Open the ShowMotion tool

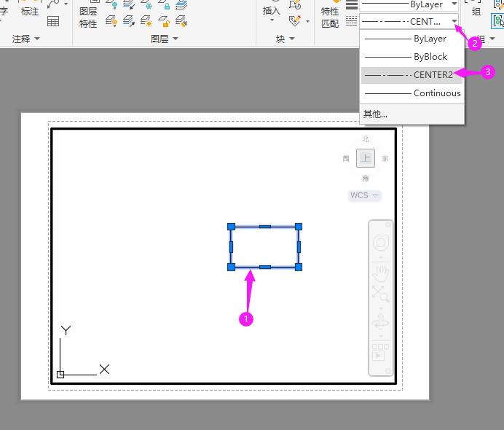tap(380, 352)
